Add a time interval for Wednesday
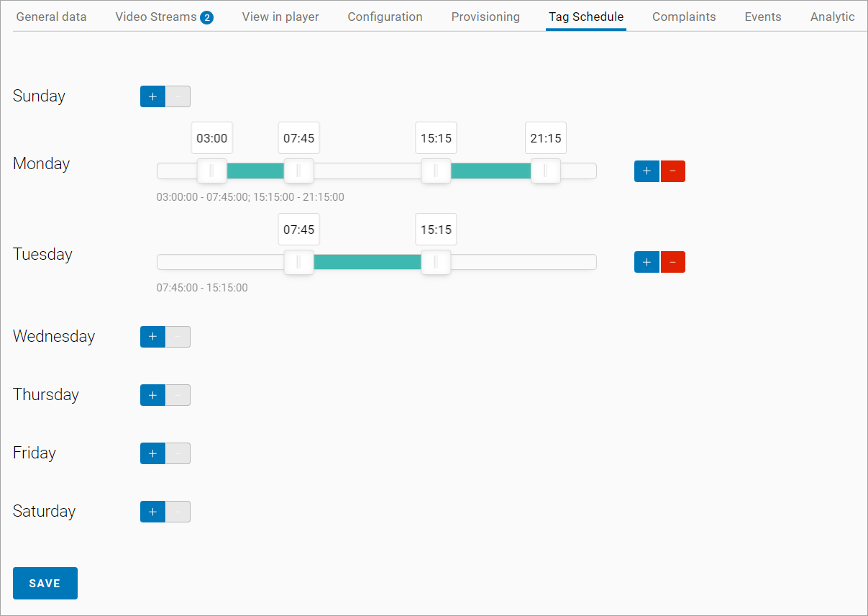This screenshot has width=868, height=616. [x=152, y=337]
